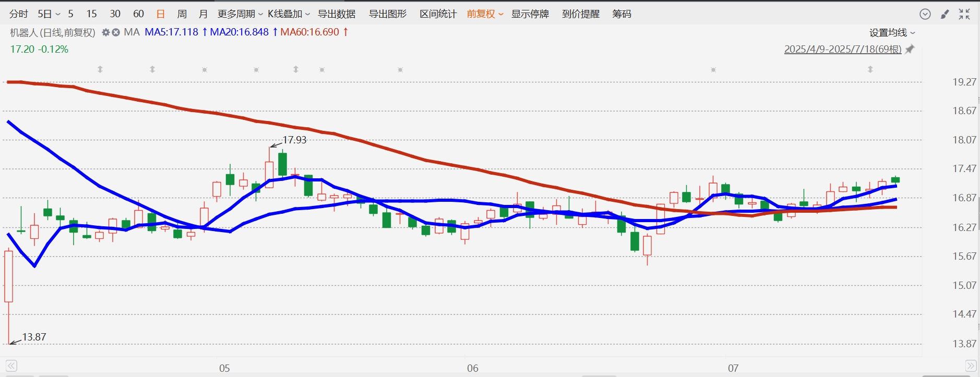Viewport: 980px width, 377px height.
Task: Select the 日 daily period
Action: pos(161,14)
